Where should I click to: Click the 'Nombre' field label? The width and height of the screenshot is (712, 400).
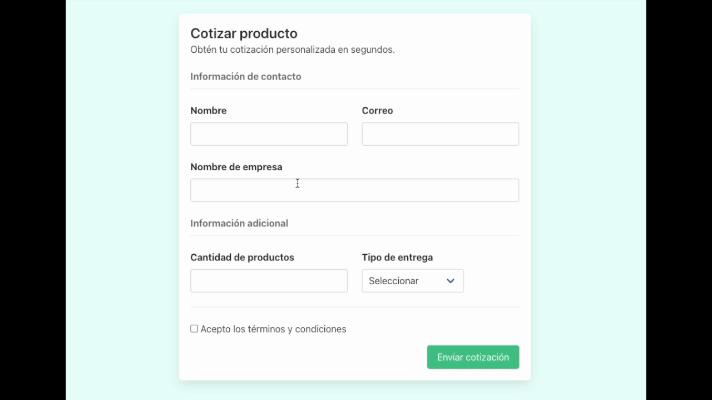(208, 110)
